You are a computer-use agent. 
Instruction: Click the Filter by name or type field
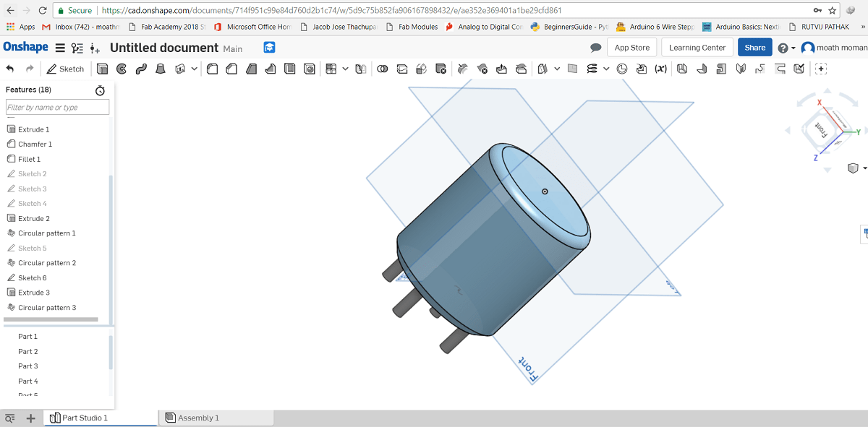pyautogui.click(x=57, y=107)
